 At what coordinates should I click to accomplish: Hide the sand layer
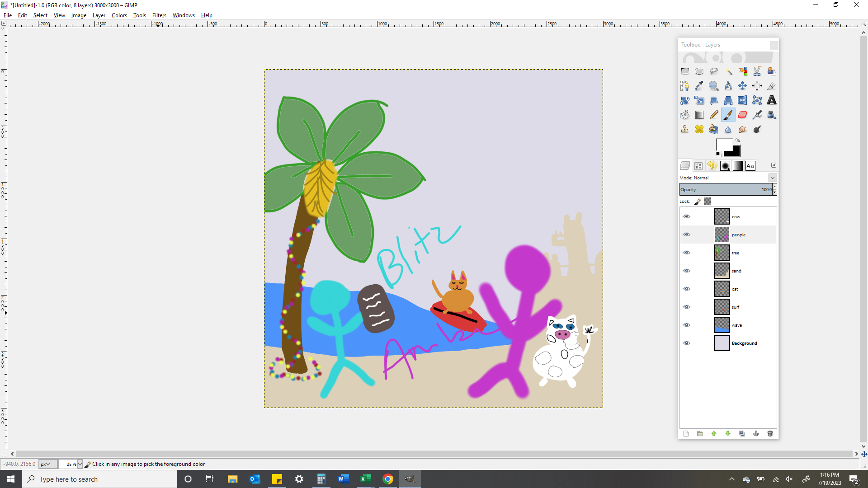point(687,271)
